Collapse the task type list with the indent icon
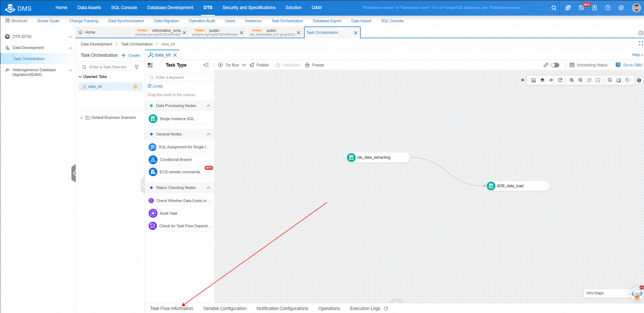 point(206,65)
